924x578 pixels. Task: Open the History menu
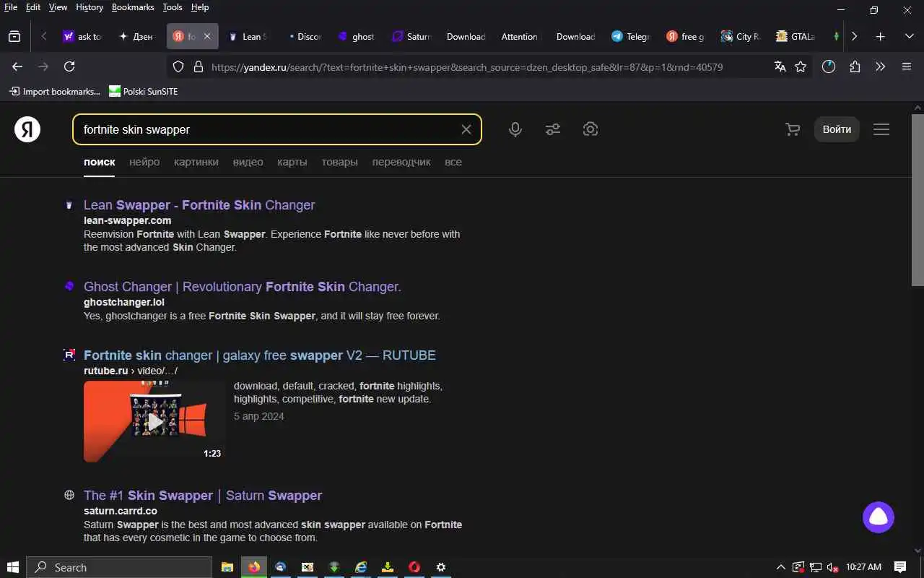tap(90, 7)
